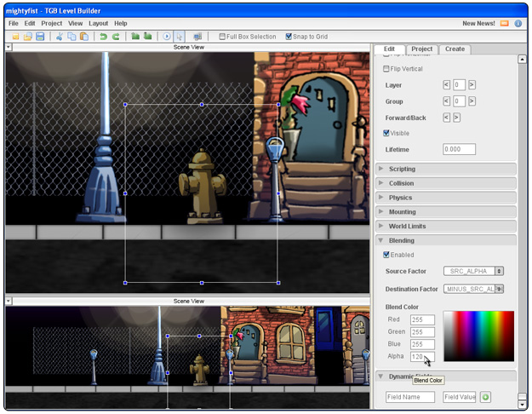The image size is (532, 414).
Task: Open the View menu
Action: tap(75, 24)
